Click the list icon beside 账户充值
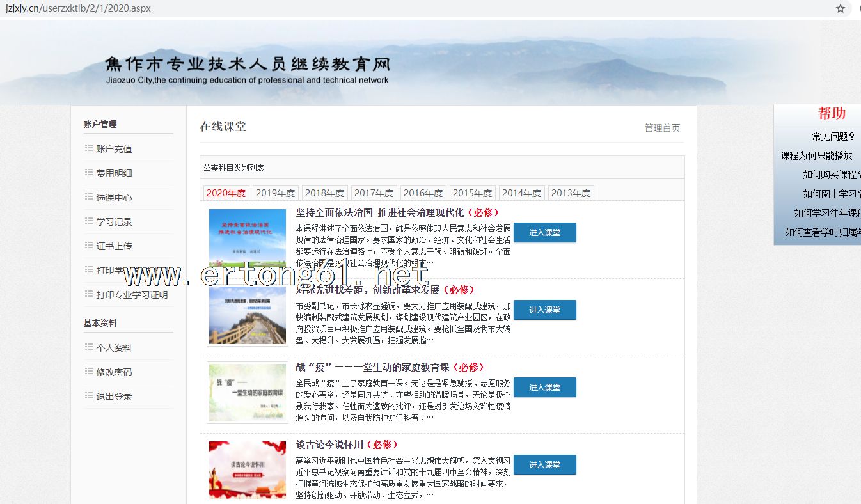 tap(89, 148)
